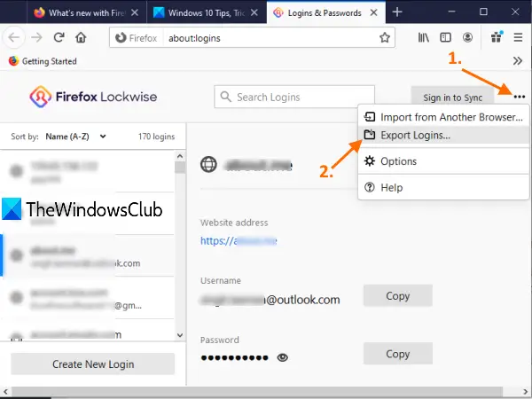532x399 pixels.
Task: Click the Firefox identity icon in address bar
Action: pos(137,38)
